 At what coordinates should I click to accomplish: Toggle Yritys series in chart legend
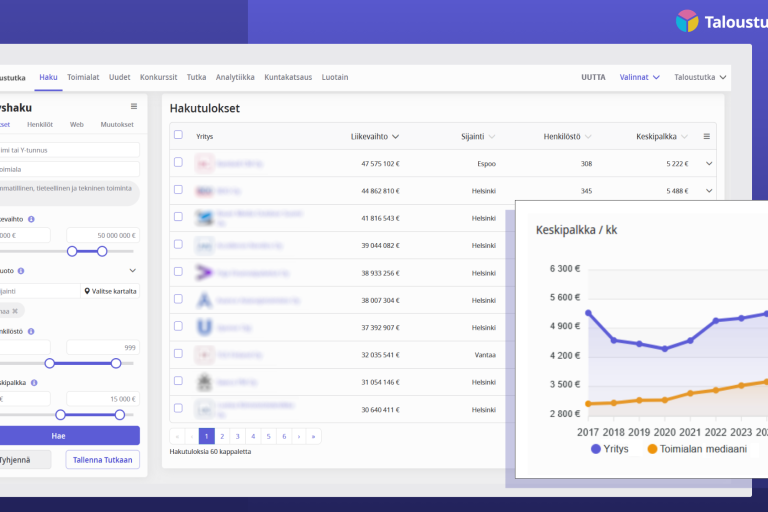click(610, 449)
